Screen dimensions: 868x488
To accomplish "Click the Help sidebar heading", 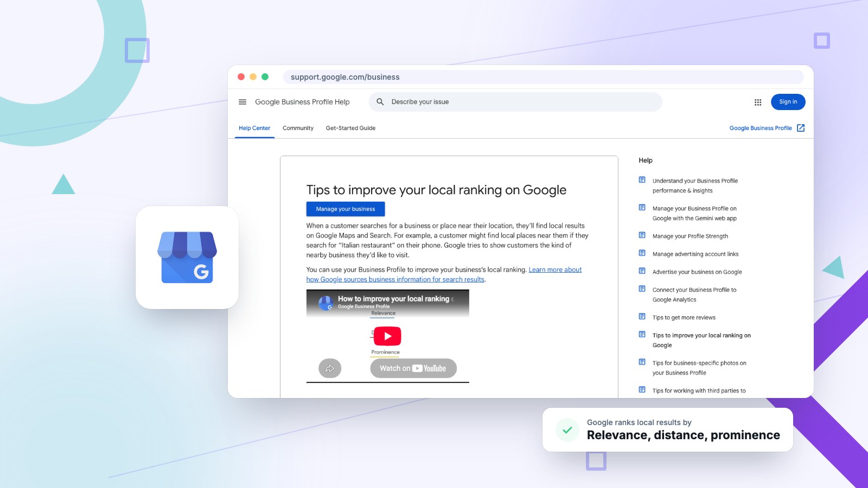I will (646, 160).
